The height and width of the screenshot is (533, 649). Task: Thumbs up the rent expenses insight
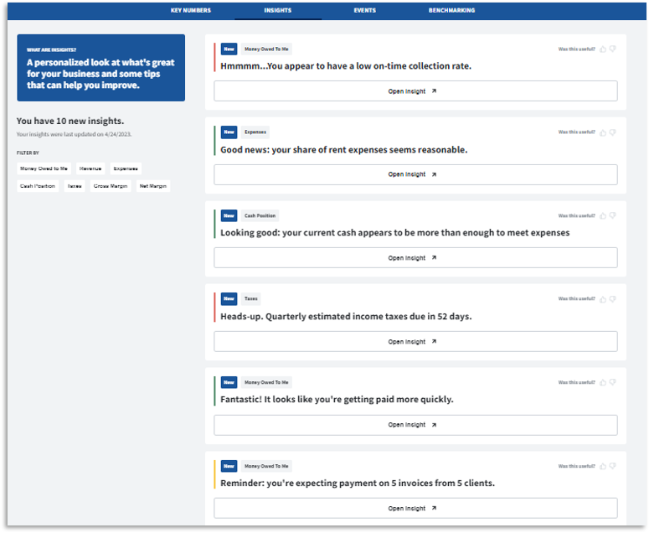[603, 132]
